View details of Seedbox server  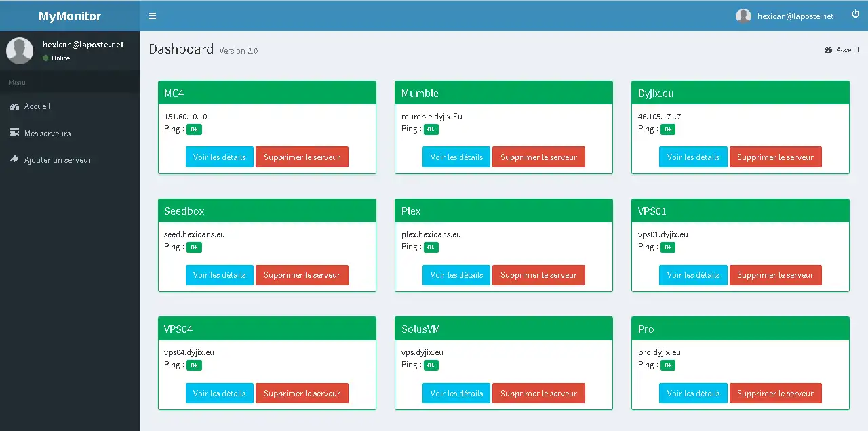[x=220, y=275]
